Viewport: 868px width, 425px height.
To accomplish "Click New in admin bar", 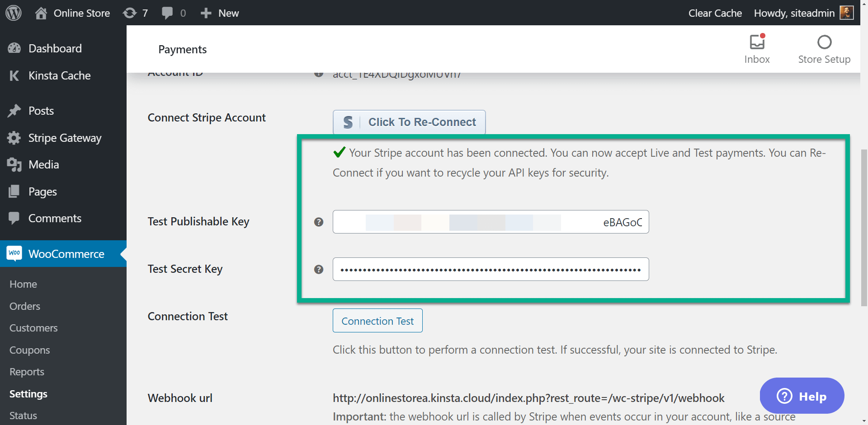I will click(x=229, y=13).
